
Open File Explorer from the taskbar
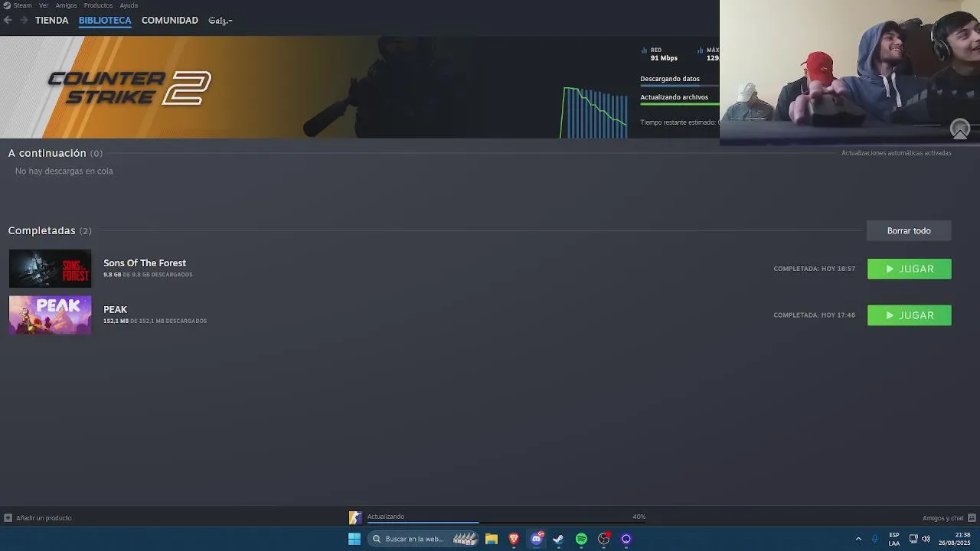pos(492,539)
